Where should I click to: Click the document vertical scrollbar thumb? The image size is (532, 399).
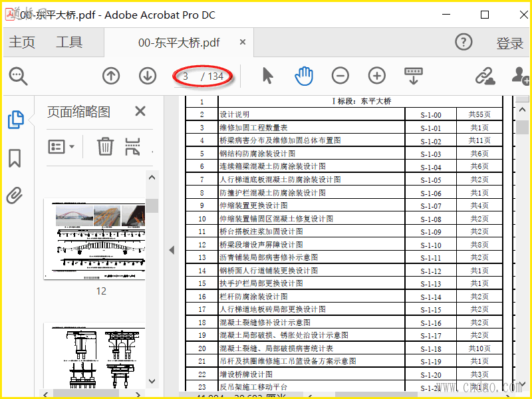523,128
